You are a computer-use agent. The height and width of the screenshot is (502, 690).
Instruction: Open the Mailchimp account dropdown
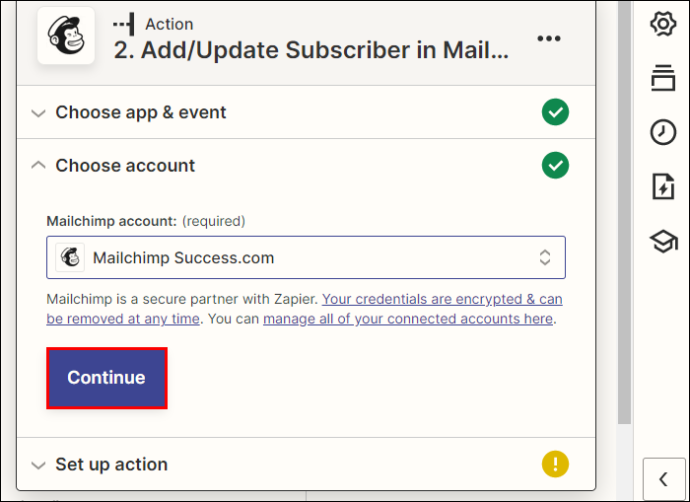coord(306,257)
